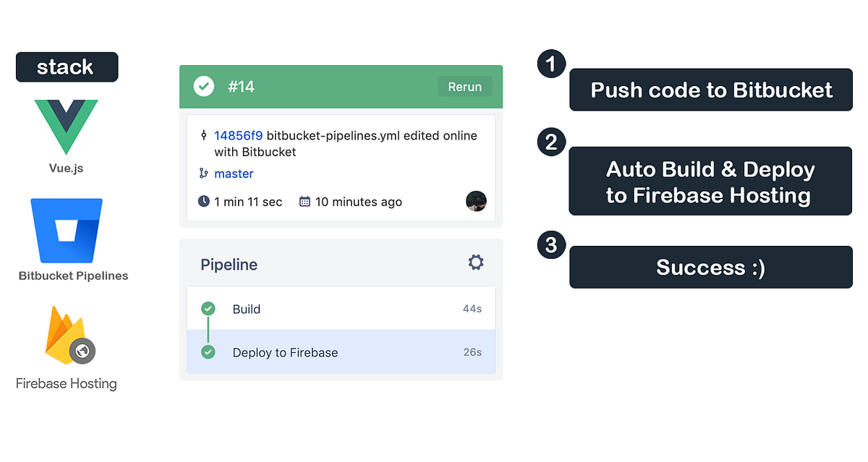
Task: Click the clock icon showing build duration
Action: 203,201
